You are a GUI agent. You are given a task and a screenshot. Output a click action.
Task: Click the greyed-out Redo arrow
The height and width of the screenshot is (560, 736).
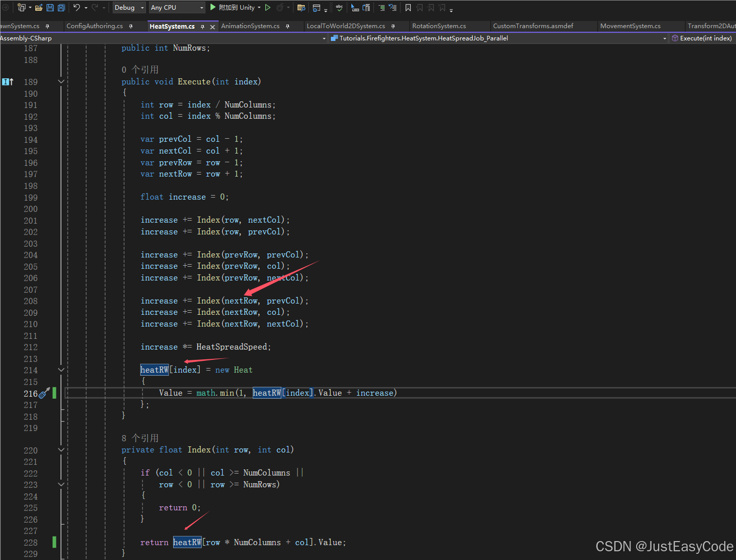(x=95, y=7)
